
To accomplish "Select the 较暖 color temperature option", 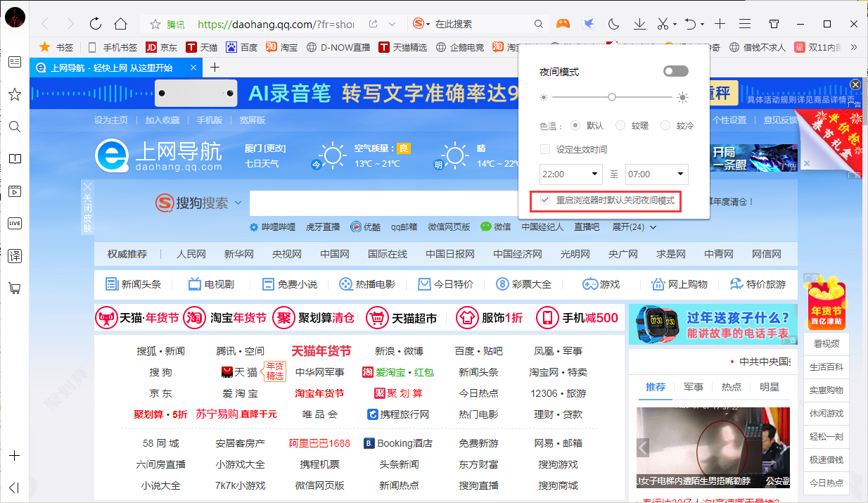I will click(x=619, y=125).
